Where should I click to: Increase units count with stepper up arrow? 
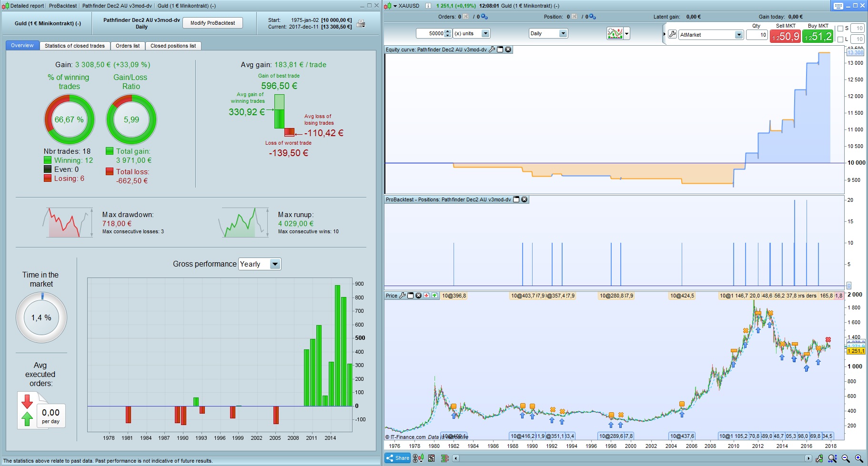(x=447, y=31)
